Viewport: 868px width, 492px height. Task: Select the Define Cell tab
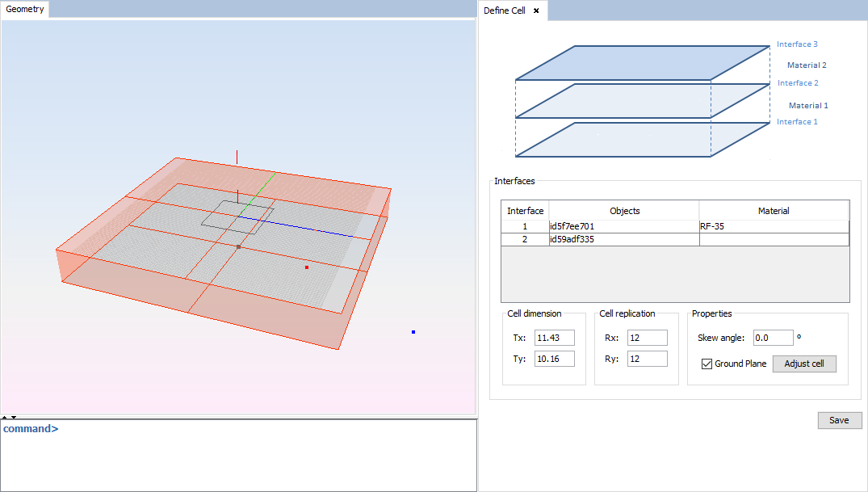click(505, 11)
